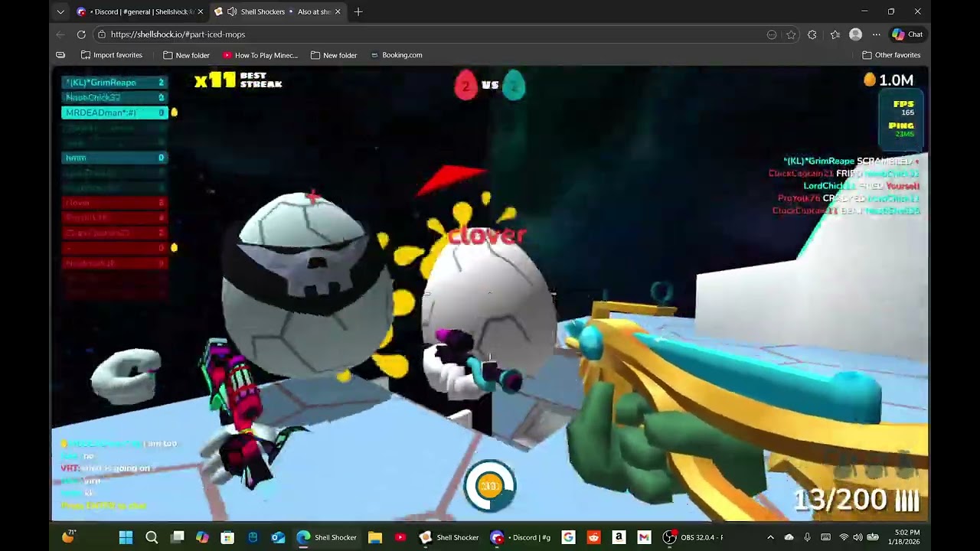Open taskbar Search
The height and width of the screenshot is (551, 980).
152,537
